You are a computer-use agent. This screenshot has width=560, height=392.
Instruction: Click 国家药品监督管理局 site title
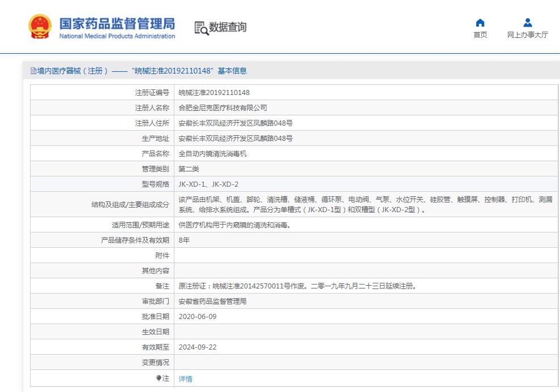117,24
